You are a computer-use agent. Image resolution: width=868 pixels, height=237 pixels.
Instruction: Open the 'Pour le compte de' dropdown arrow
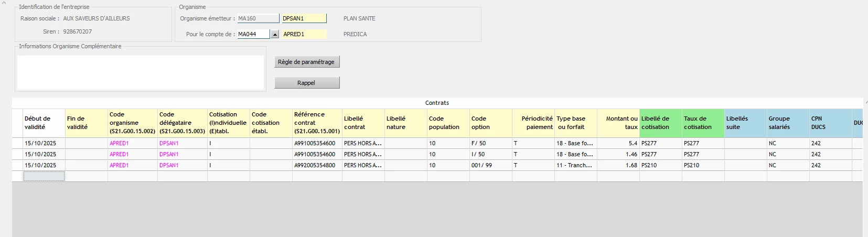[x=274, y=34]
